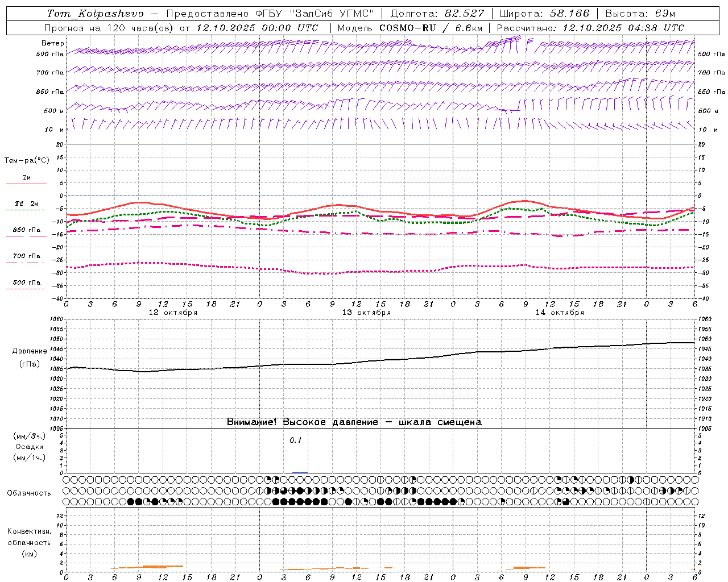Select the 13 октября date label
This screenshot has width=728, height=582.
click(x=366, y=313)
